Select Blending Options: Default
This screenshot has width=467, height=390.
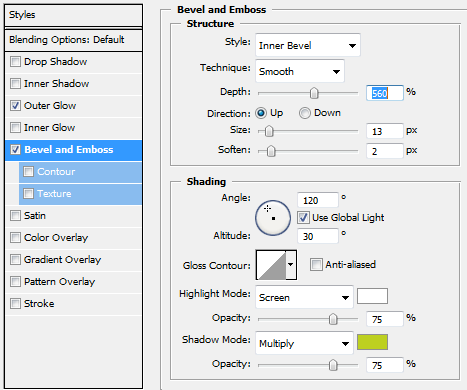pos(73,40)
